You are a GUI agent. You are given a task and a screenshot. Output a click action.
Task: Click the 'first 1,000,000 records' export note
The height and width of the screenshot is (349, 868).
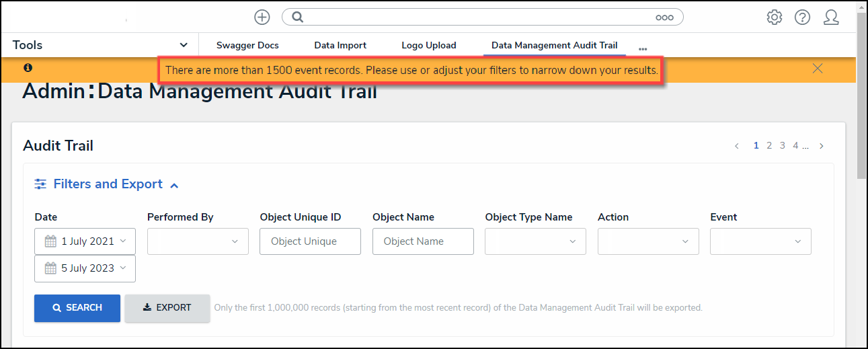(458, 308)
